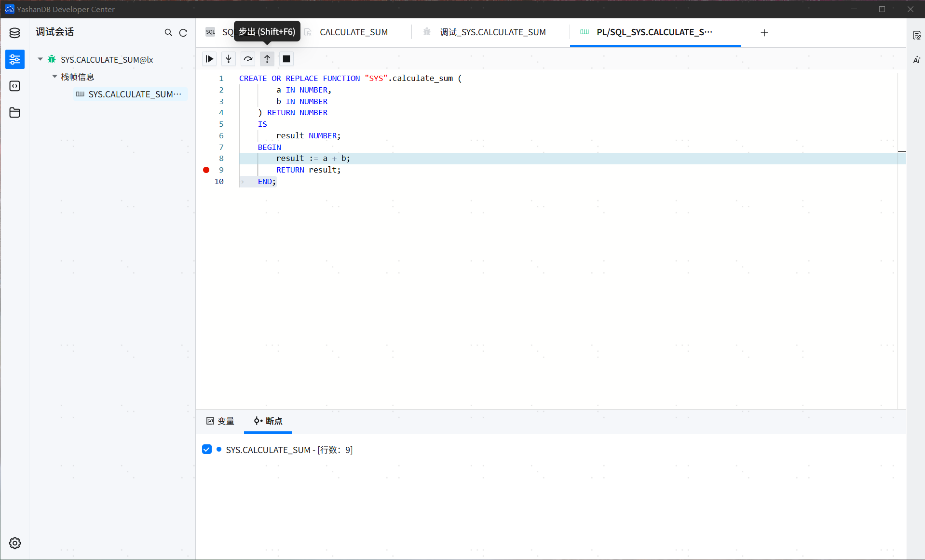Image resolution: width=925 pixels, height=560 pixels.
Task: Click the step over debug icon
Action: pyautogui.click(x=248, y=59)
